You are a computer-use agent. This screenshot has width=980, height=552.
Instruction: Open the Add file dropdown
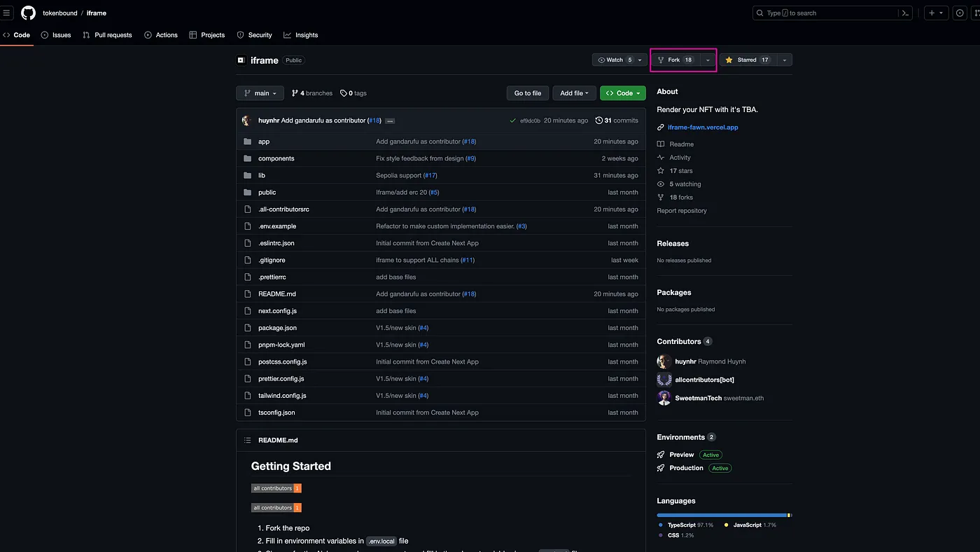[x=575, y=93]
